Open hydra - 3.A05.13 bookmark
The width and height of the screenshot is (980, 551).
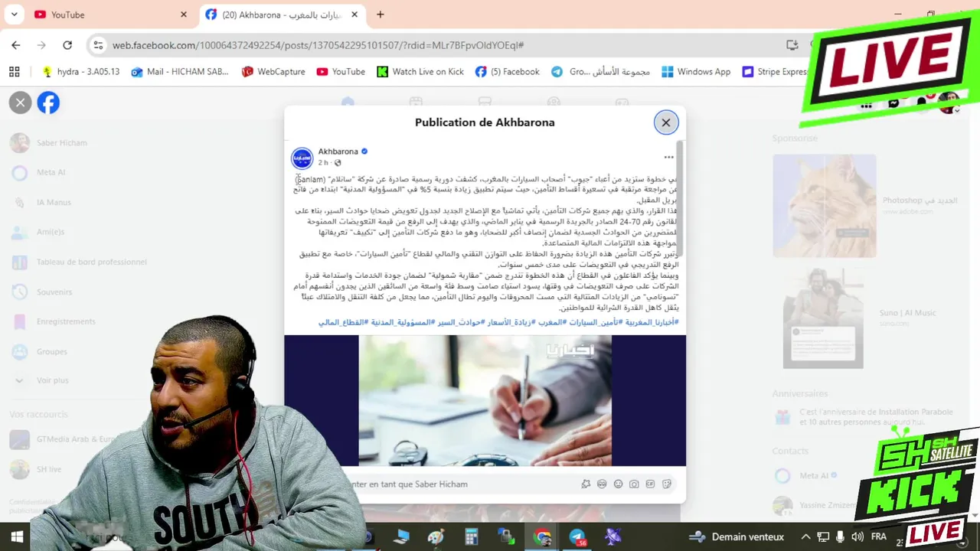click(x=81, y=72)
